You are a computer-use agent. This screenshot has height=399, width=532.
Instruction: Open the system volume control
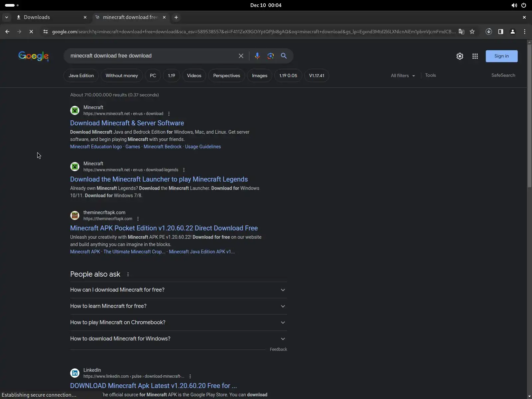pos(514,5)
